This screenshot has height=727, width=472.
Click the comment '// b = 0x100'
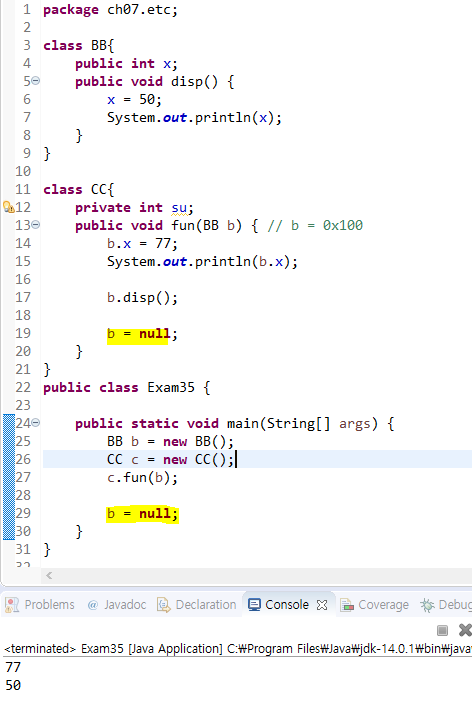click(x=315, y=225)
